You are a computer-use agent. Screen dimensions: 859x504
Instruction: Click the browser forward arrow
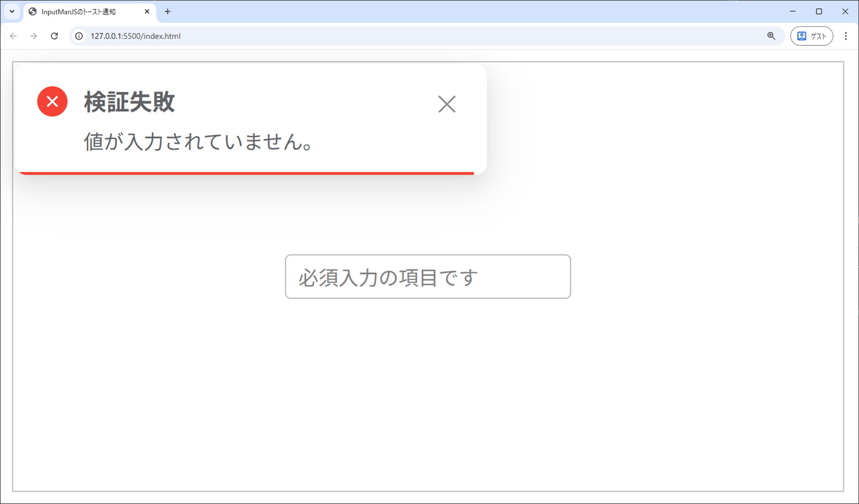pos(33,36)
